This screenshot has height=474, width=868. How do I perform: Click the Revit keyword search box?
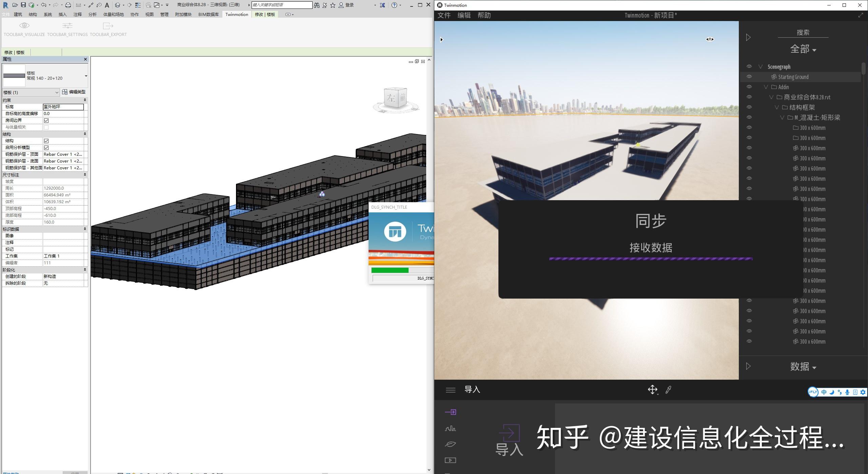click(282, 5)
